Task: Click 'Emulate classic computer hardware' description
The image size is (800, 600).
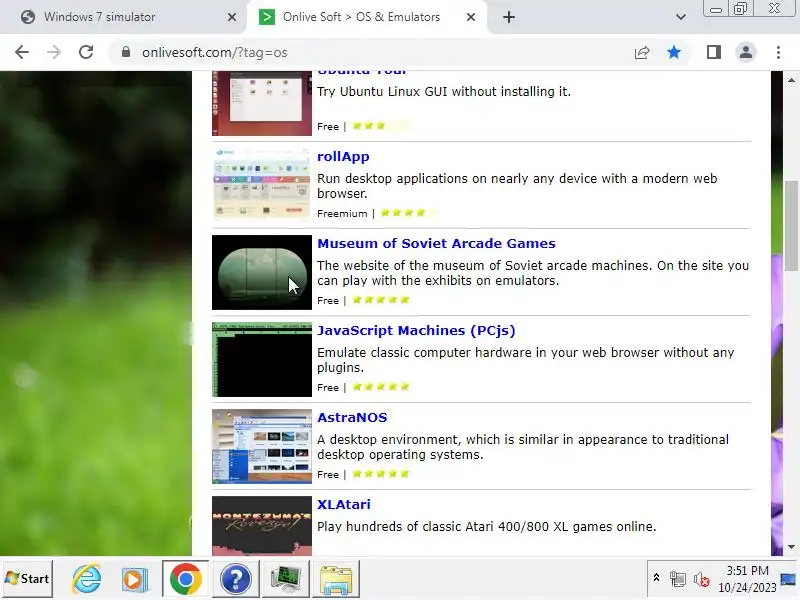Action: click(526, 360)
